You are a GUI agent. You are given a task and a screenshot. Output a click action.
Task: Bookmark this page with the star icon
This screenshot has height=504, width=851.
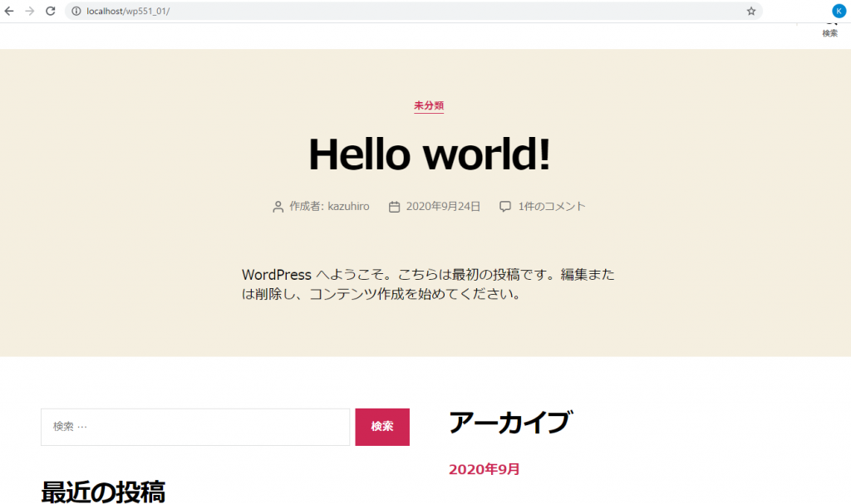pyautogui.click(x=750, y=11)
